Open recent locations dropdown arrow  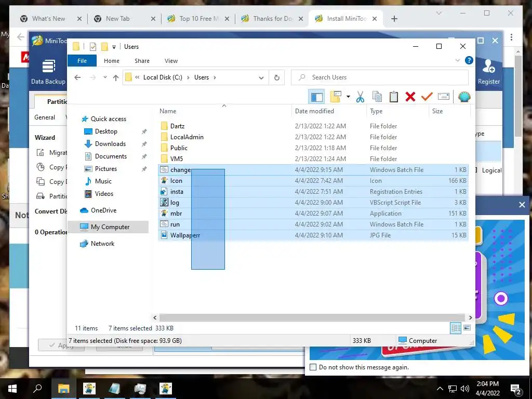[105, 77]
